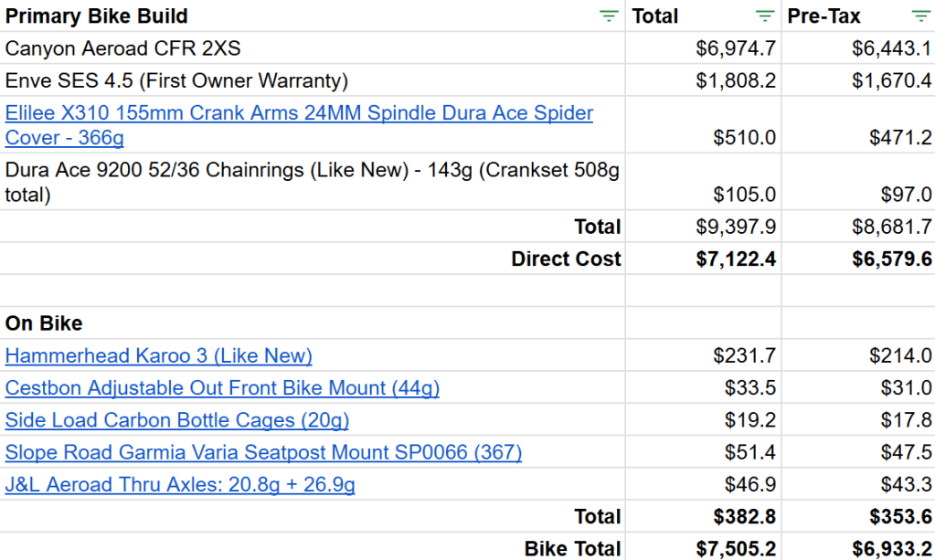Select Enve SES 4.5 warranty cell
The width and height of the screenshot is (935, 560).
click(176, 81)
